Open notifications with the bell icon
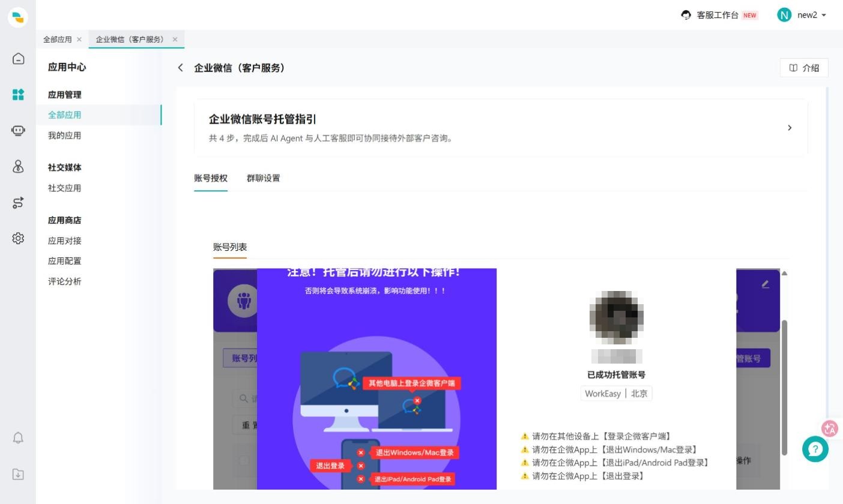The image size is (843, 504). pyautogui.click(x=18, y=437)
